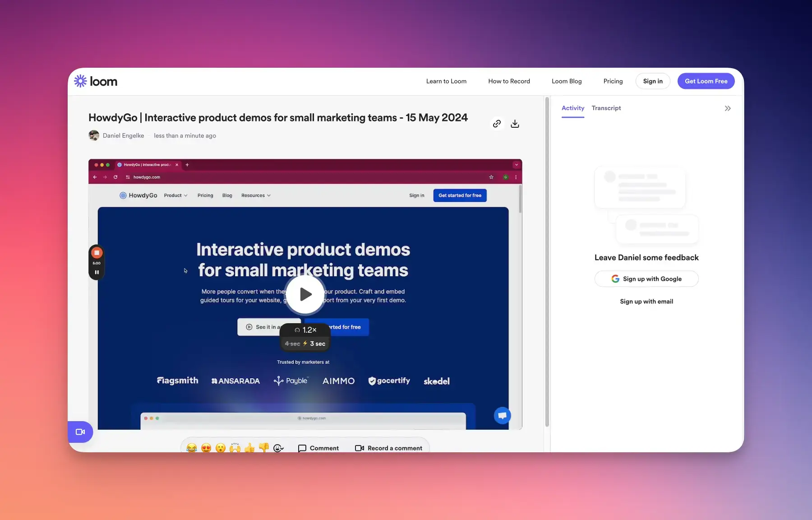Open more emoji reactions picker

click(278, 448)
